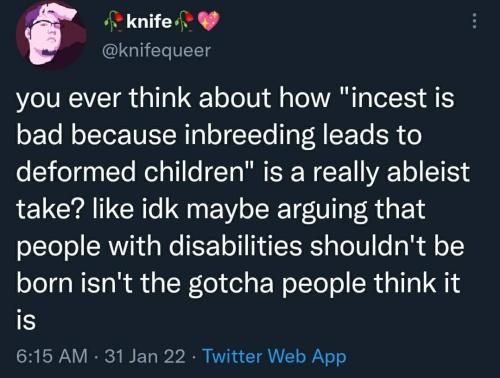Click the word "gotcha" in the tweet
Viewport: 500px width, 378px height.
pyautogui.click(x=231, y=283)
